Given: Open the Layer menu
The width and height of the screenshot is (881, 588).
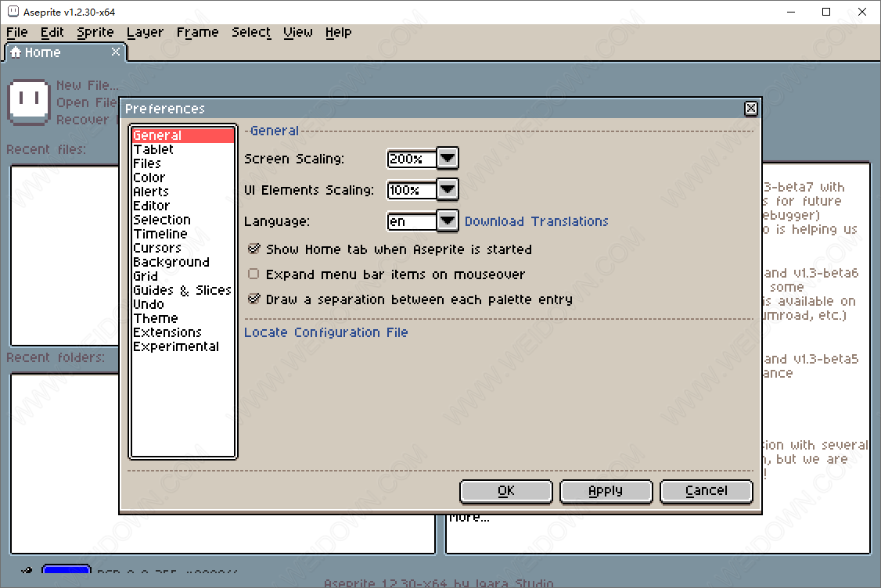Looking at the screenshot, I should (145, 33).
